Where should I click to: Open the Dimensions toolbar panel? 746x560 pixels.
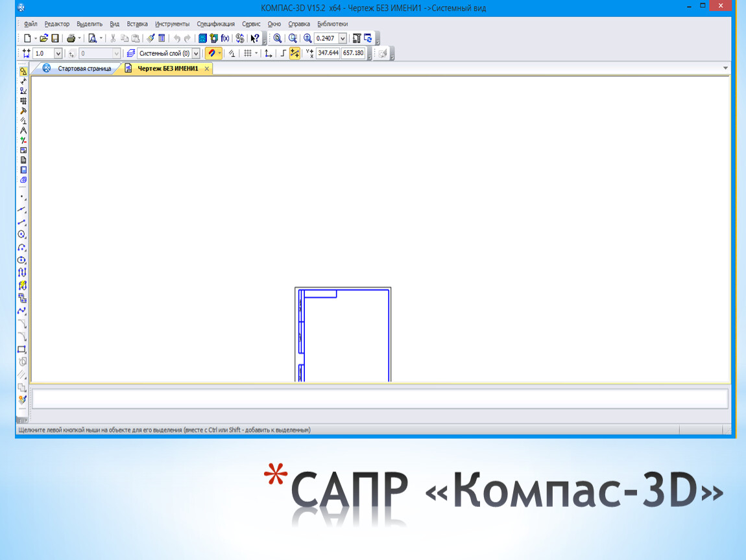[23, 81]
